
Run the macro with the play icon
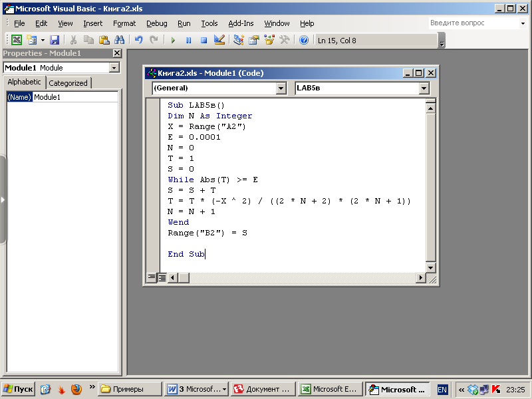173,40
